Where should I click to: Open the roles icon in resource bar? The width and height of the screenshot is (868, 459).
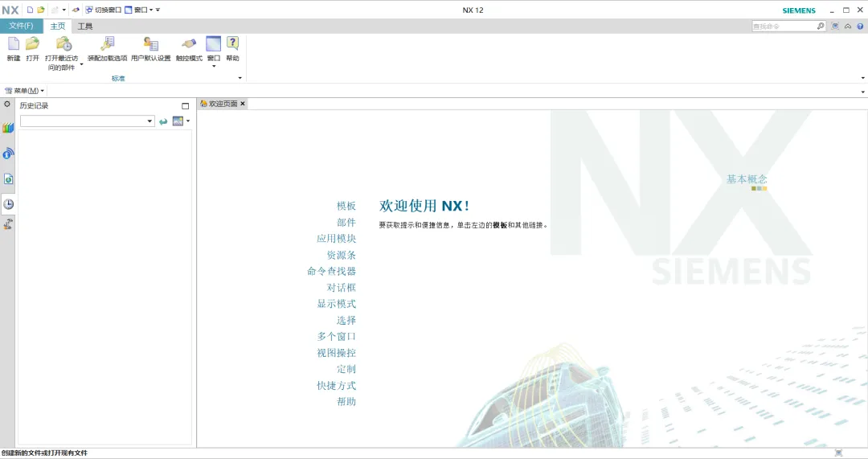(x=8, y=223)
